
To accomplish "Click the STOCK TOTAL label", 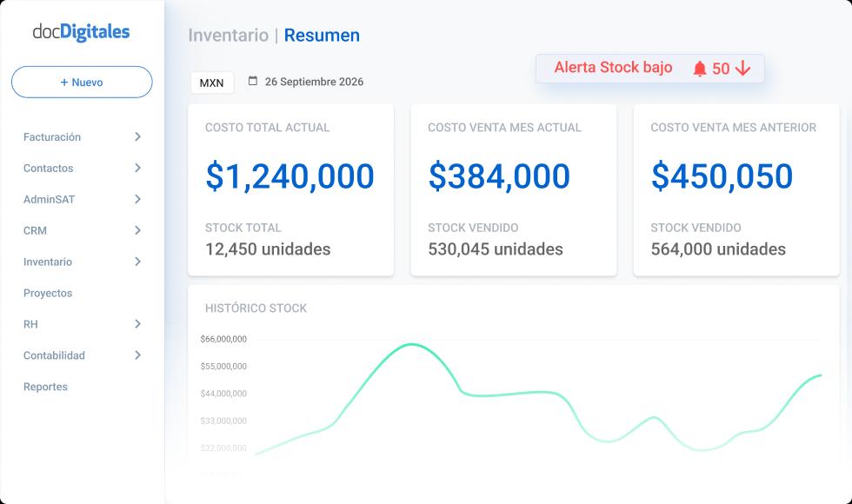I will pos(243,228).
